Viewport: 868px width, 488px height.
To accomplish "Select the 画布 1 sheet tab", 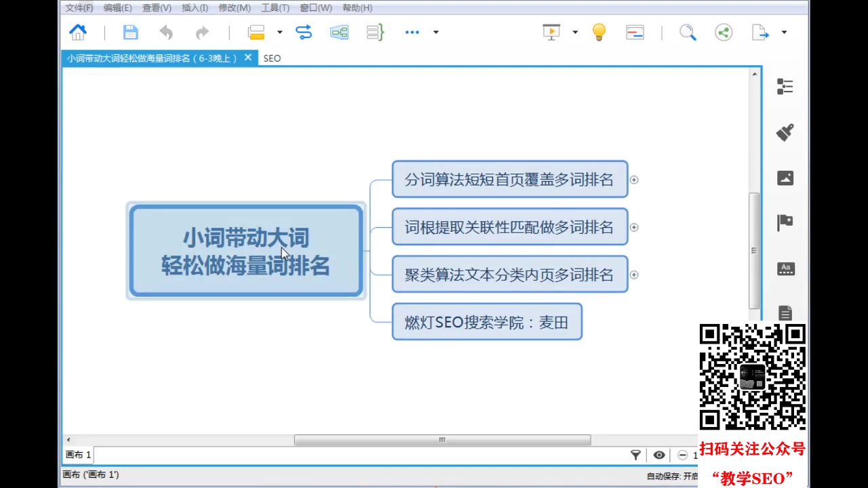I will coord(78,455).
